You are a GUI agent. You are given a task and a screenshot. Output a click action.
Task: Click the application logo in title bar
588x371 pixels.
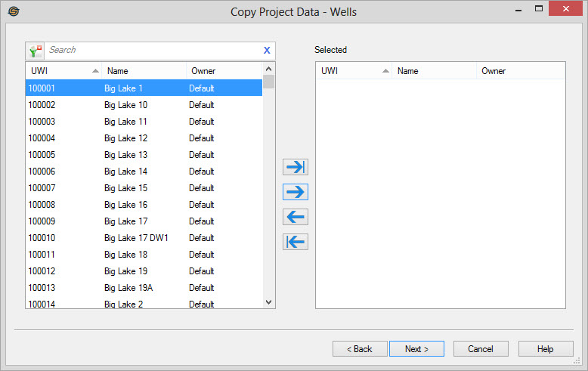(x=14, y=11)
